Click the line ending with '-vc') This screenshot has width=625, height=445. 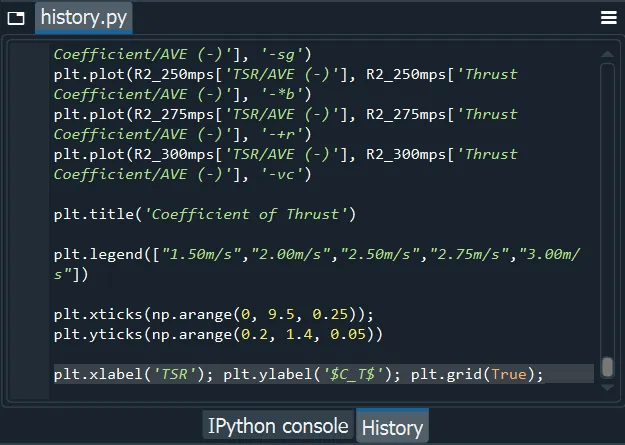point(183,174)
